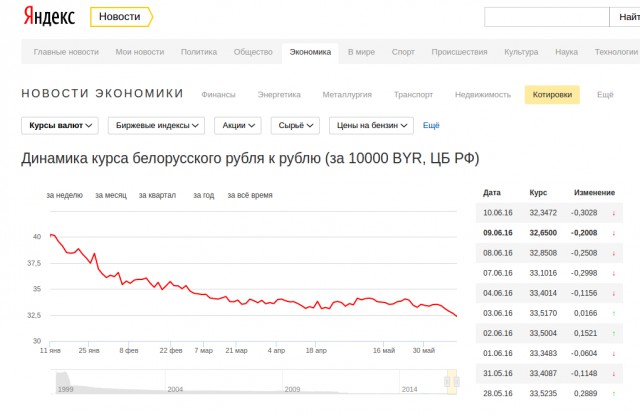
Task: Show chart for за месяц
Action: click(111, 195)
